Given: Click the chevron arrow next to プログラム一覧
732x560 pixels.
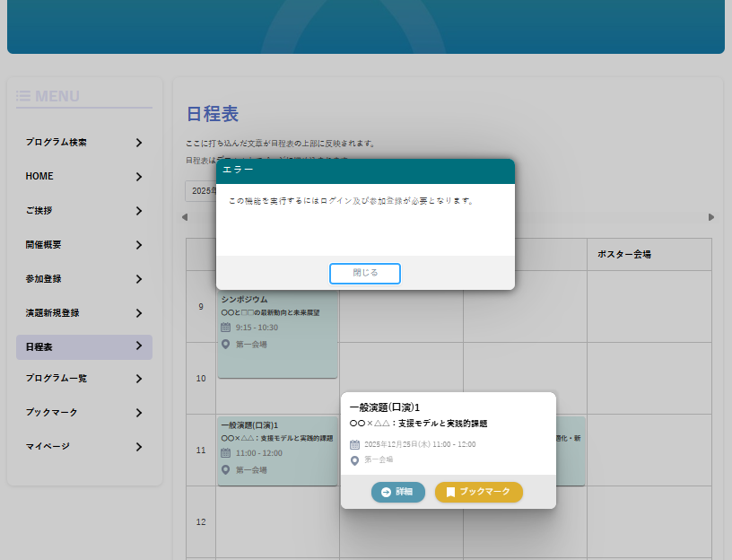Looking at the screenshot, I should click(138, 379).
